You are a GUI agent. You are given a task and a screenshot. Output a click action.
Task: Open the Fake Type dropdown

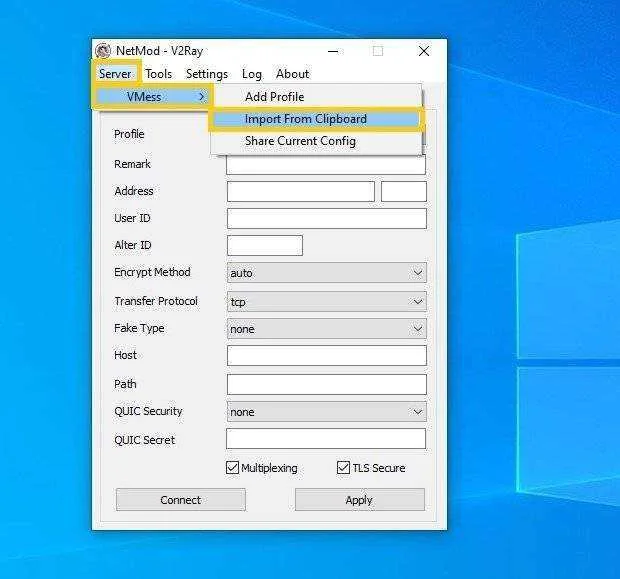[x=327, y=329]
